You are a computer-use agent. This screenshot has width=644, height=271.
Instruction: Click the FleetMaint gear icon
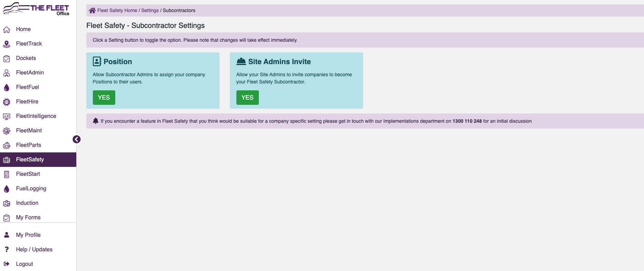(7, 131)
